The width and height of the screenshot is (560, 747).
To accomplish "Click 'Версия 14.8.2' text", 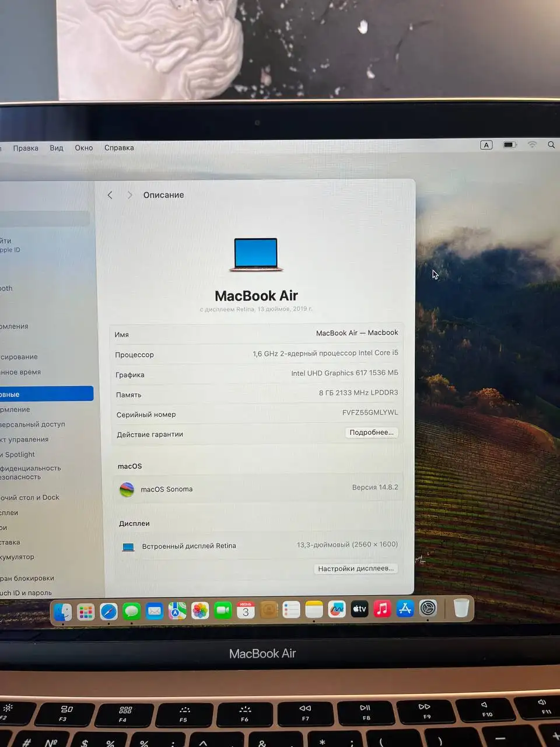I will (x=375, y=487).
